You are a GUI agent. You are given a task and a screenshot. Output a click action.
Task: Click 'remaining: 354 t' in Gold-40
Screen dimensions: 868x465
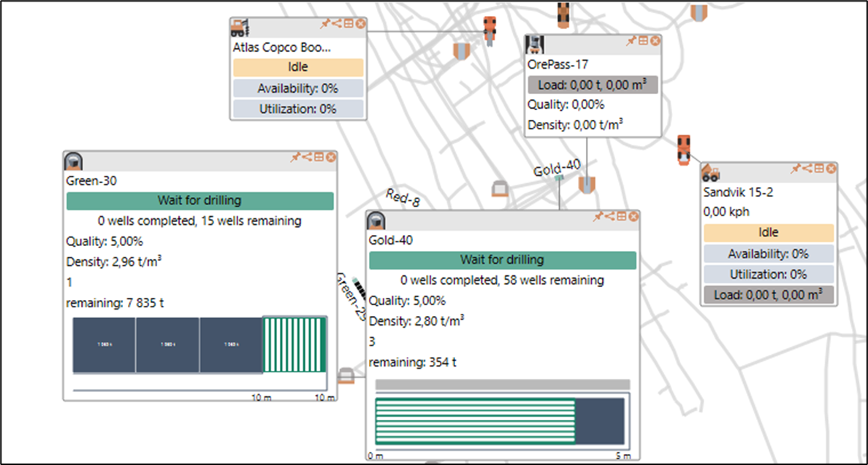[412, 362]
